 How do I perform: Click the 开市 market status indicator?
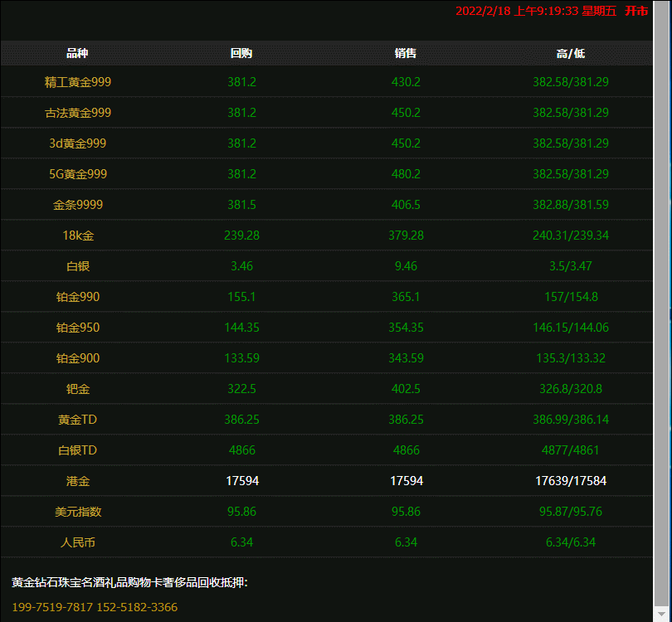point(637,12)
